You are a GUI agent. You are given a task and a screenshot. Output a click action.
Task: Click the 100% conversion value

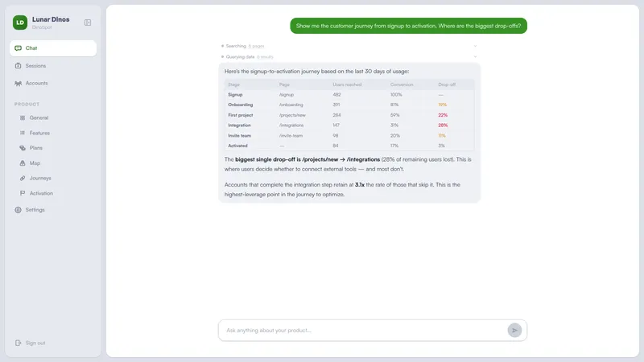[x=396, y=95]
